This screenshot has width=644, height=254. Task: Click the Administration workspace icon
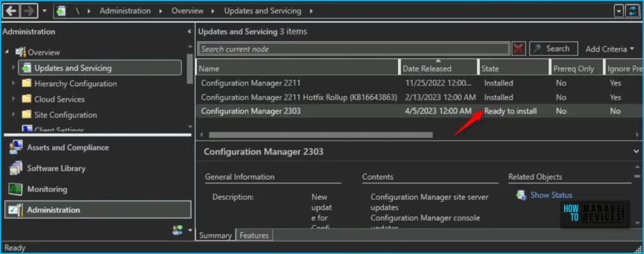coord(16,210)
